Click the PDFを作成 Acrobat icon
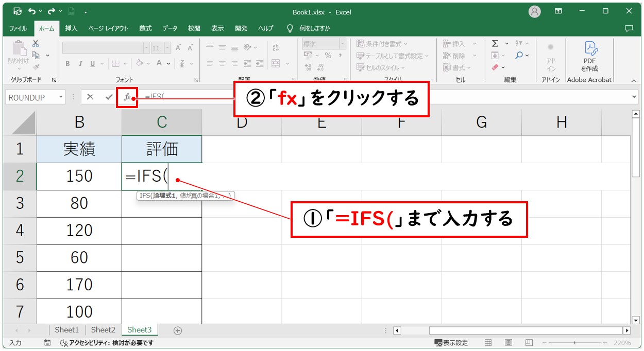Viewport: 644px width, 351px height. click(590, 57)
